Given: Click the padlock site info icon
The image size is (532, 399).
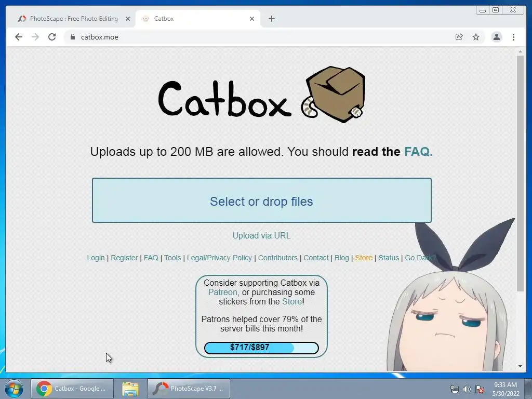Looking at the screenshot, I should pos(73,37).
